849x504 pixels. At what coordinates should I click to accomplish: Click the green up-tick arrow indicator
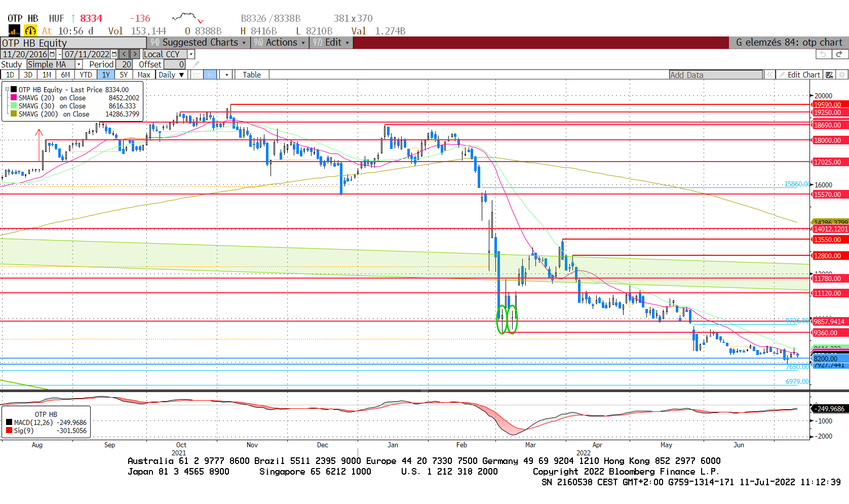73,18
